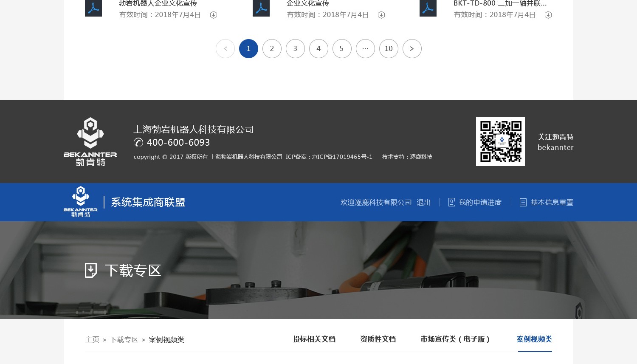
Task: Click 退出 to log out
Action: pyautogui.click(x=423, y=202)
